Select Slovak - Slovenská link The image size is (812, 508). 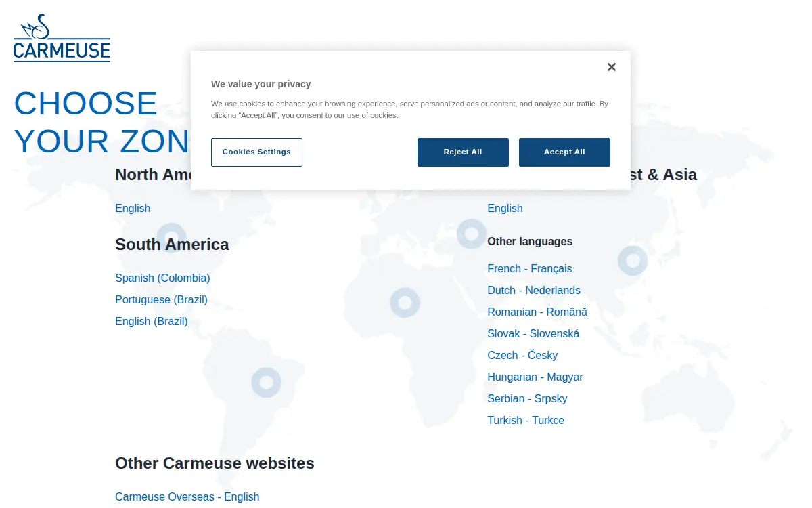pyautogui.click(x=533, y=334)
